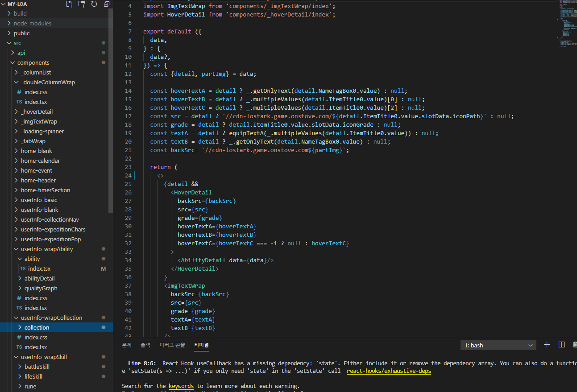The width and height of the screenshot is (577, 392).
Task: Expand the selected collection folder
Action: tap(55, 327)
